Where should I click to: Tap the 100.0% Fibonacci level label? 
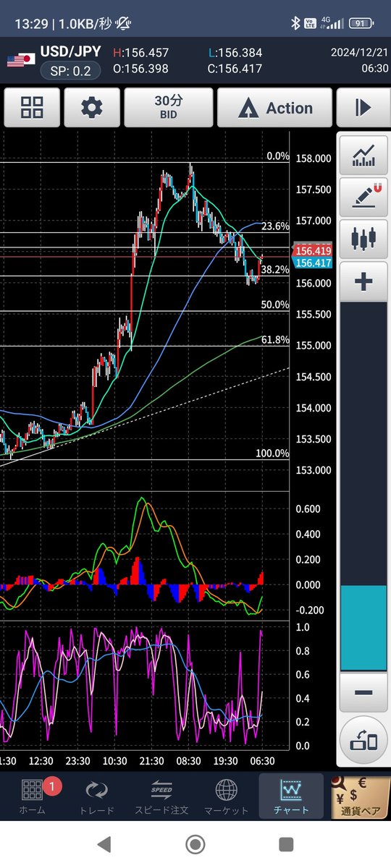[x=272, y=454]
